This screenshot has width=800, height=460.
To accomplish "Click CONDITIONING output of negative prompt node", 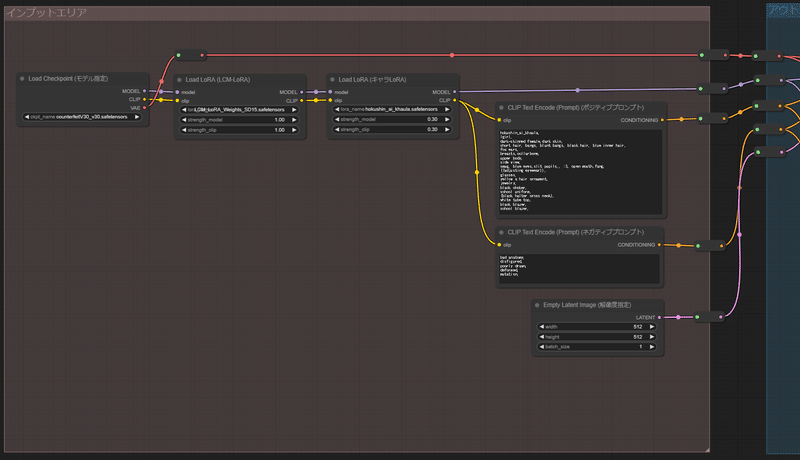I will pyautogui.click(x=659, y=245).
